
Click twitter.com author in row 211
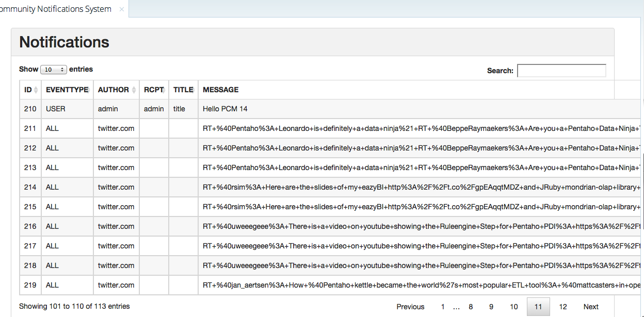116,128
